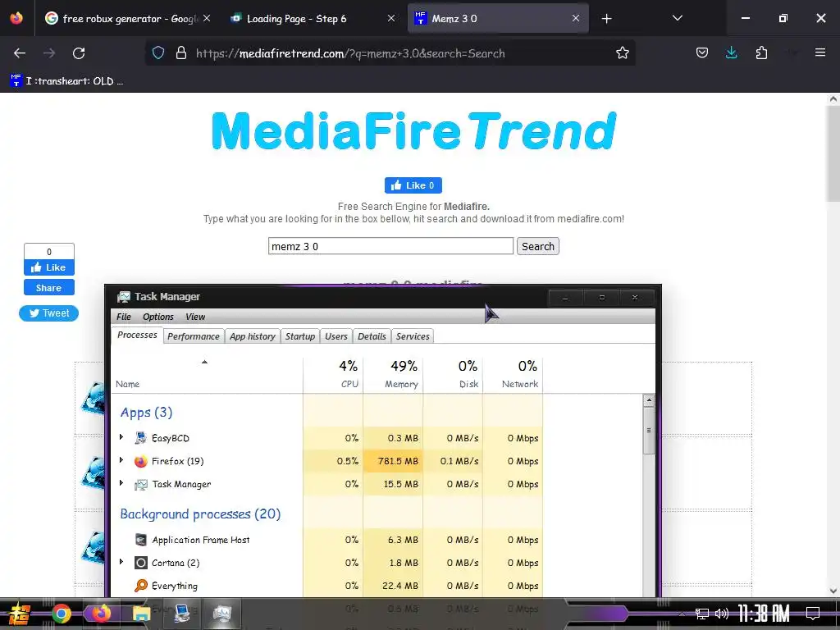This screenshot has height=630, width=840.
Task: Select the Everything magnifier process icon
Action: (x=140, y=586)
